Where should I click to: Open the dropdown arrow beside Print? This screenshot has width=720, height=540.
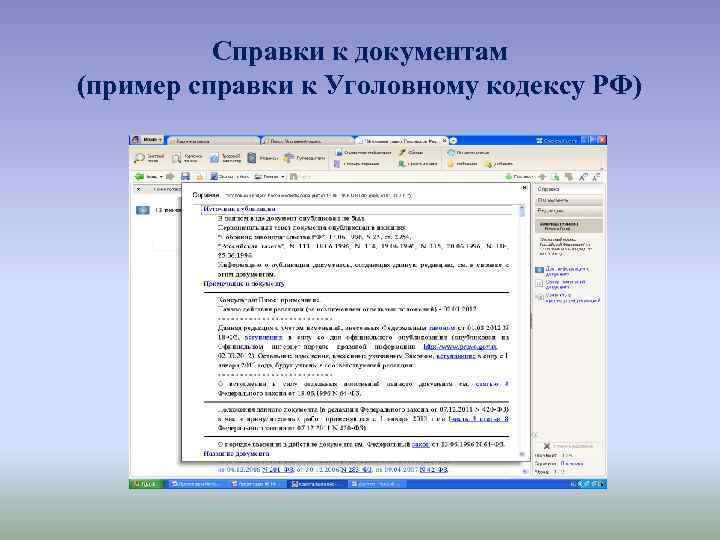(283, 177)
